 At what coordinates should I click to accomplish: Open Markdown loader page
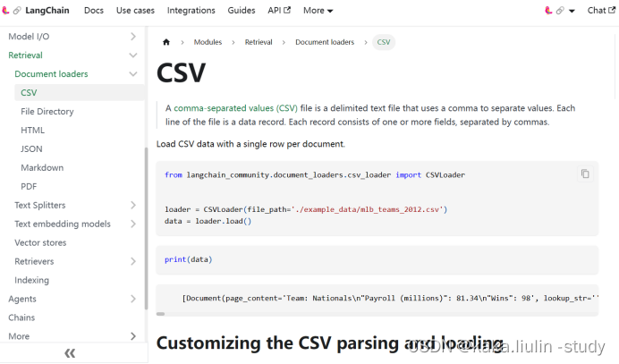(x=42, y=168)
